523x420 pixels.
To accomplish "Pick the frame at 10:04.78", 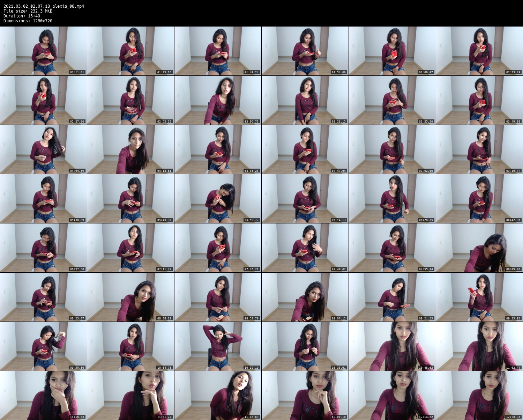I will 130,346.
